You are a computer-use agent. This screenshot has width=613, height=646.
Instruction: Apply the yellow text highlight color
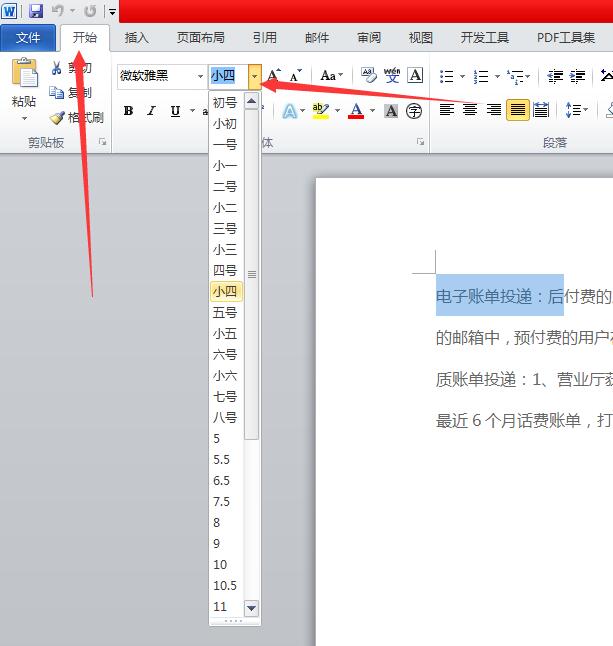point(321,111)
